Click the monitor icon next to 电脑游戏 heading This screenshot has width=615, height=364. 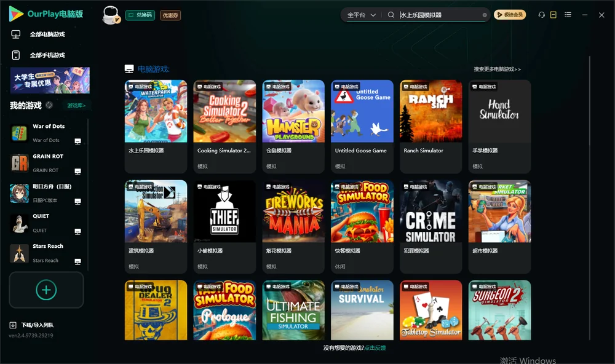click(129, 69)
